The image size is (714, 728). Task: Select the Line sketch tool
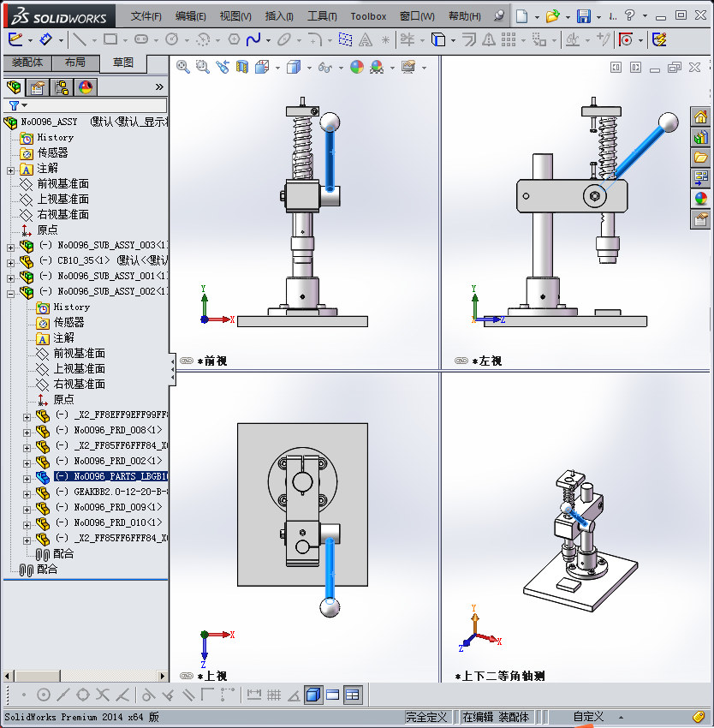tap(80, 40)
